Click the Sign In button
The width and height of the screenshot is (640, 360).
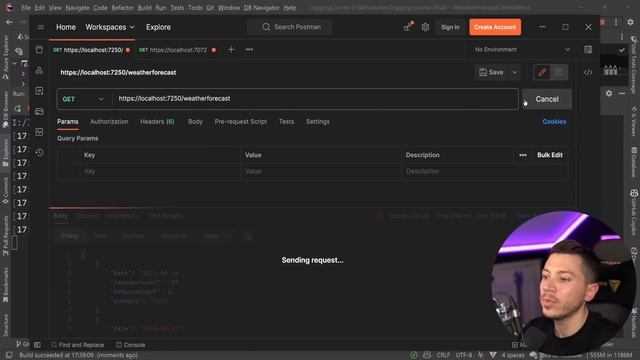(450, 27)
